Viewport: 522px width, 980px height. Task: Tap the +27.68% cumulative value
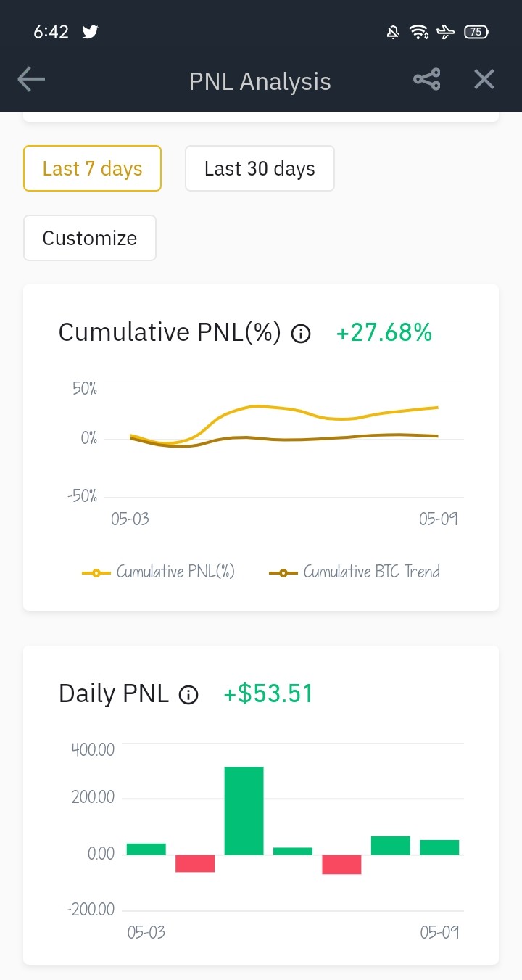tap(384, 333)
